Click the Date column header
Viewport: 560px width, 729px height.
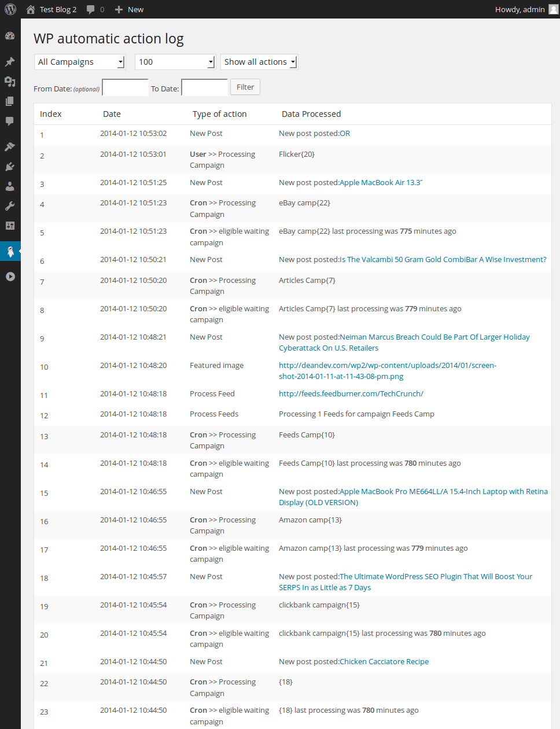click(112, 114)
